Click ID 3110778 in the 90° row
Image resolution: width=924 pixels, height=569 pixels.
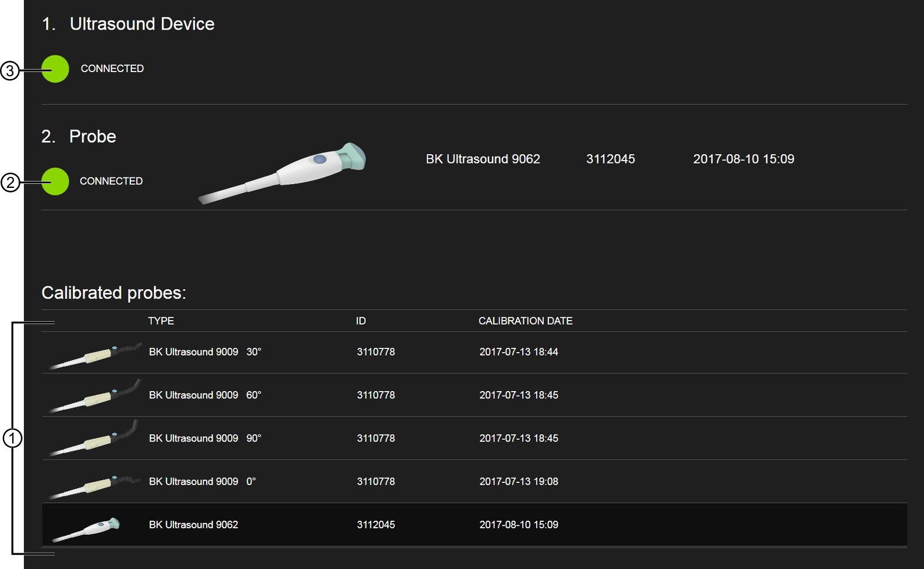376,438
